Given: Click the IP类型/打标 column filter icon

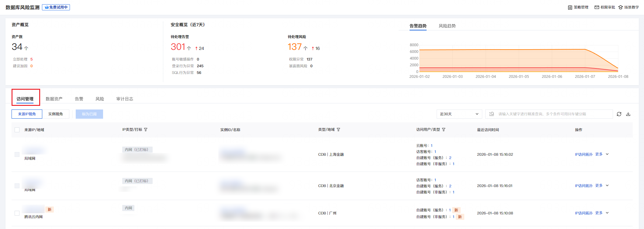Looking at the screenshot, I should [146, 130].
